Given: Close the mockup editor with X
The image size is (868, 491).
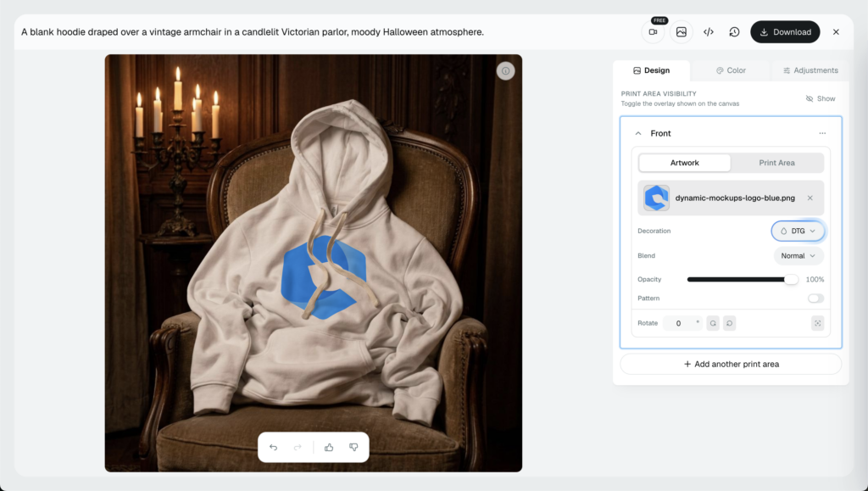Looking at the screenshot, I should pos(836,32).
